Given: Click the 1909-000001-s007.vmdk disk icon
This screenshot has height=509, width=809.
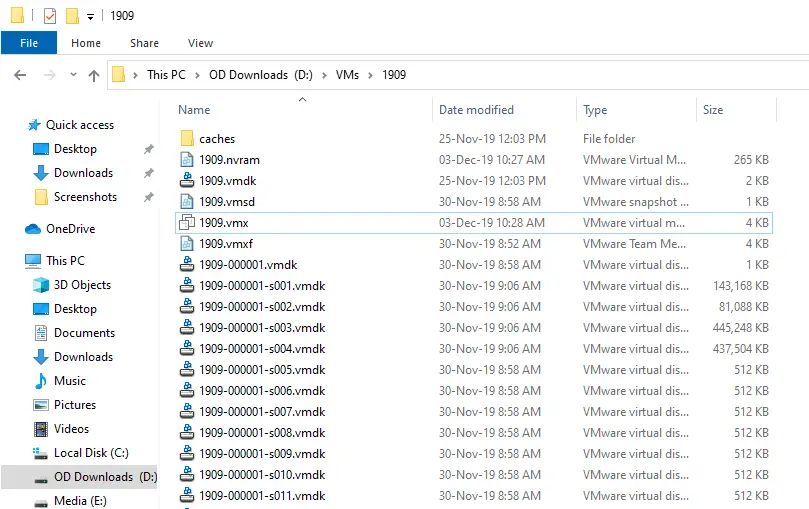Looking at the screenshot, I should point(187,412).
